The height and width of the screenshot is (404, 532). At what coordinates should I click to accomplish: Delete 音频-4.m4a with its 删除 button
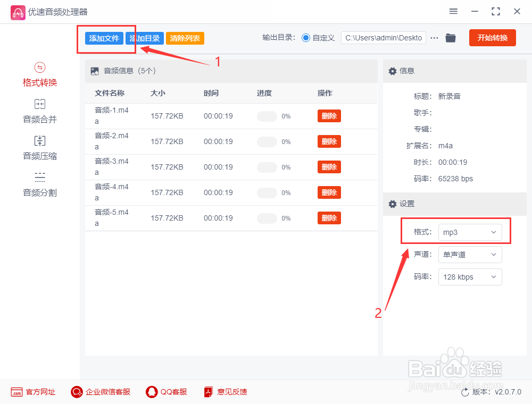pos(329,192)
